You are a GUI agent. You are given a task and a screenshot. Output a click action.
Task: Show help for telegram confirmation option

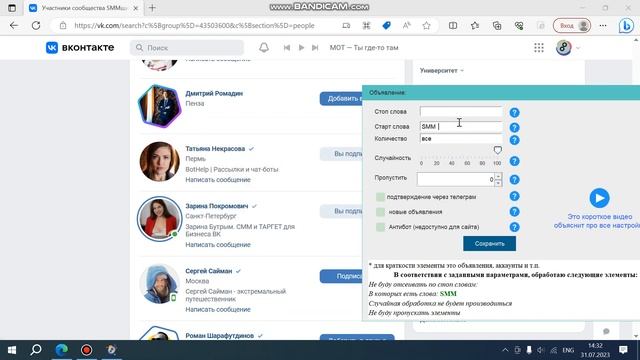tap(514, 196)
